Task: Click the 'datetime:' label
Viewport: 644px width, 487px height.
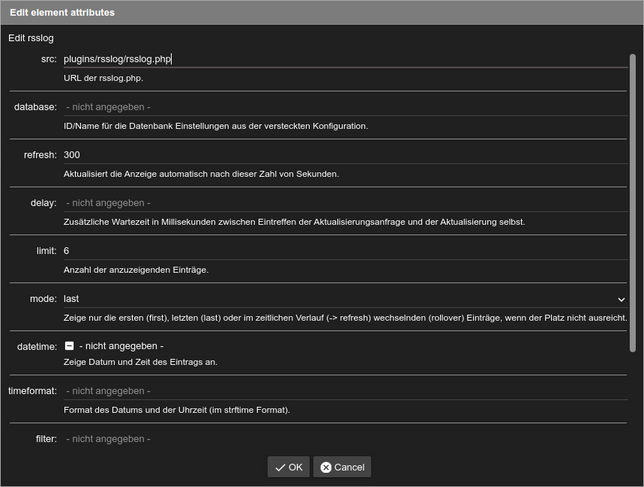Action: coord(37,347)
